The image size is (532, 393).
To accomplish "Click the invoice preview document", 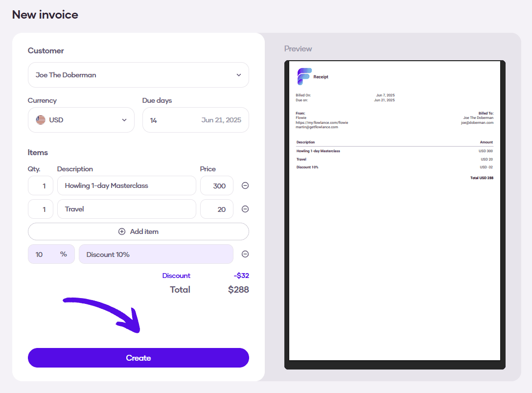I will 394,211.
